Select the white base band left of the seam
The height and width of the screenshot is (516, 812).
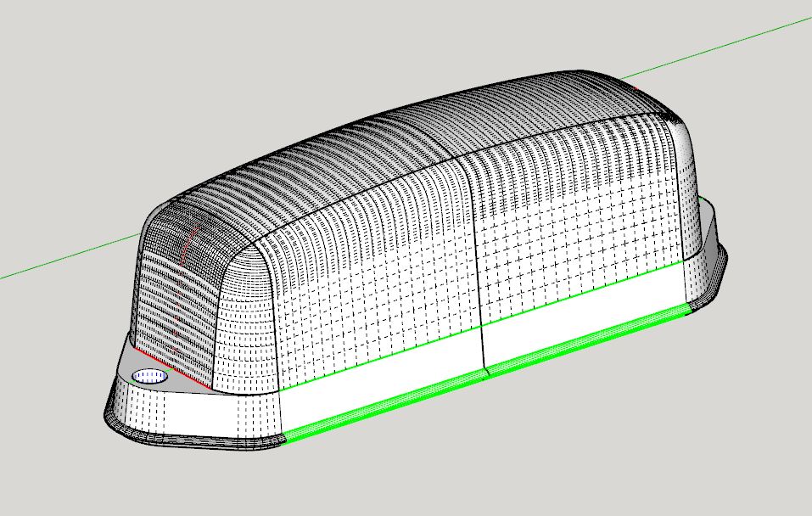(381, 379)
